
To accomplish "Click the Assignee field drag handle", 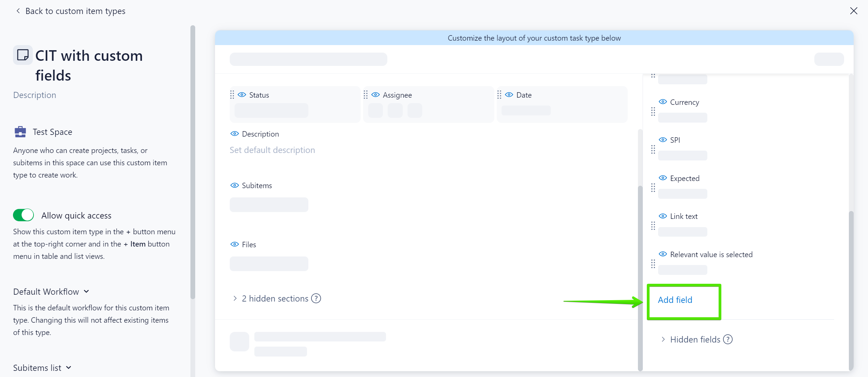I will pos(365,95).
